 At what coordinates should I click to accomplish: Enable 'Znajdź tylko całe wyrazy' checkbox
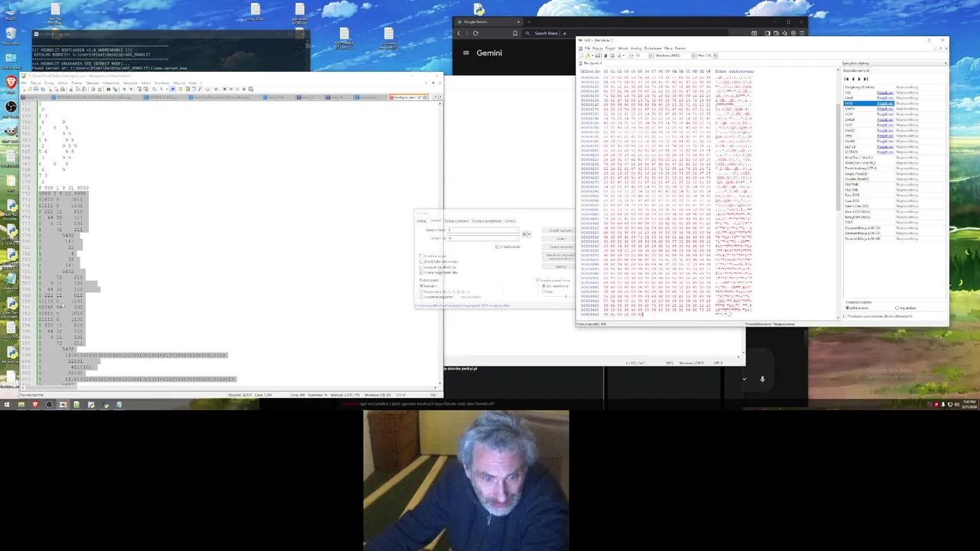[421, 262]
